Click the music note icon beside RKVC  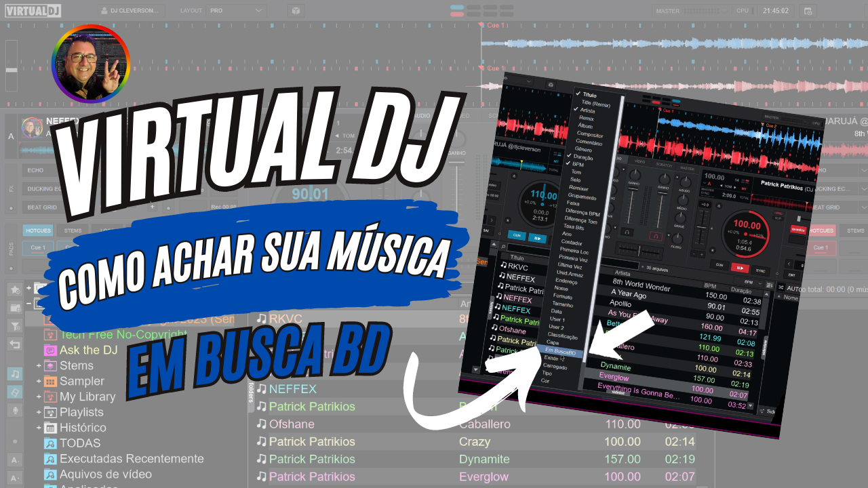(262, 318)
